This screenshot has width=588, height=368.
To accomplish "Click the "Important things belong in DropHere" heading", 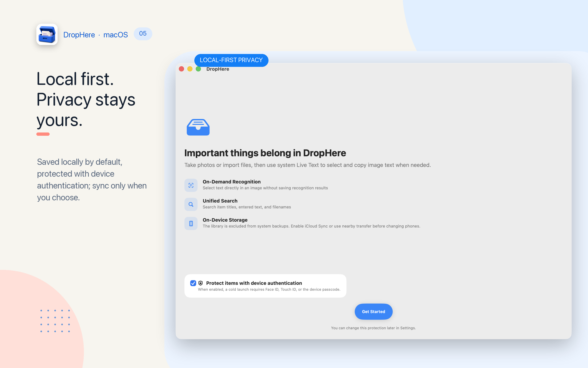I will (x=265, y=153).
